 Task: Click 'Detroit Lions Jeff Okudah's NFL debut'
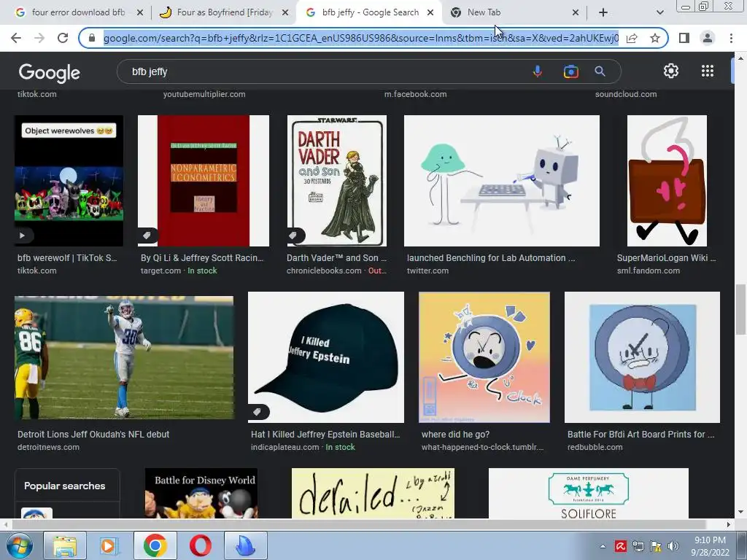93,435
